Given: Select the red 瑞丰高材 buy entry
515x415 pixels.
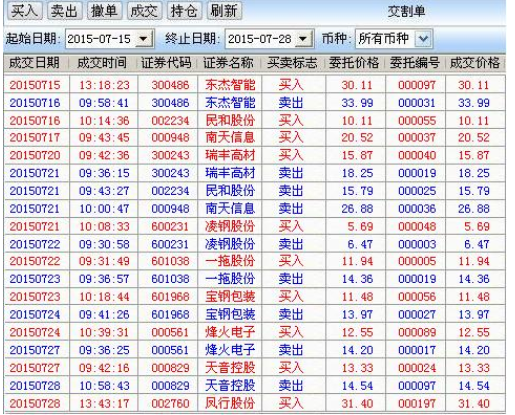Looking at the screenshot, I should pyautogui.click(x=230, y=155).
